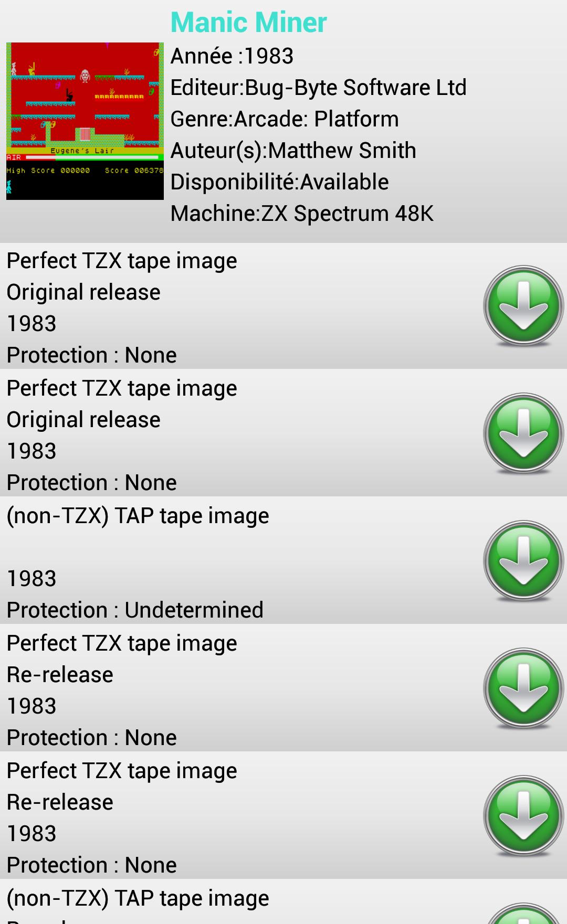Screen dimensions: 567x924
Task: Download the first Original release TZX image
Action: (x=523, y=306)
